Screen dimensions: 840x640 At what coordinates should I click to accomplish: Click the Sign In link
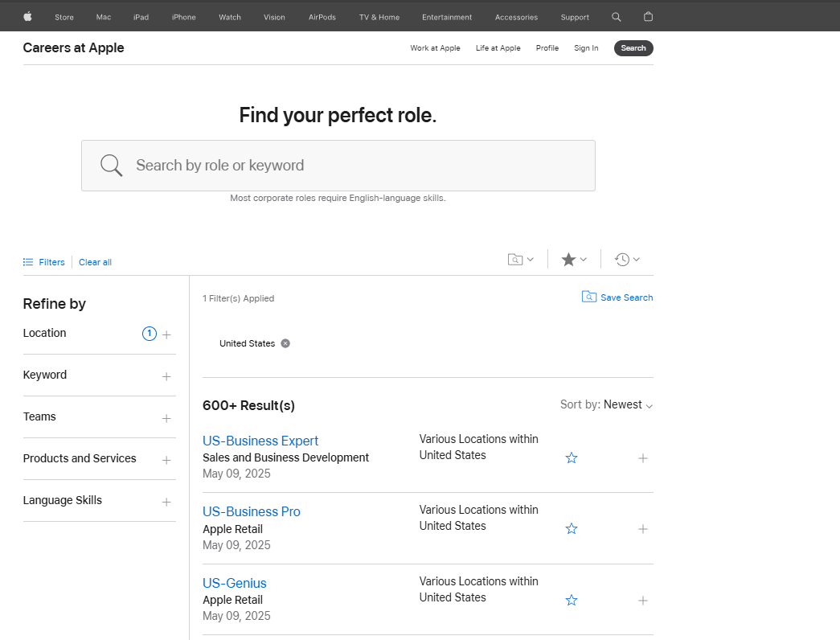[x=586, y=48]
